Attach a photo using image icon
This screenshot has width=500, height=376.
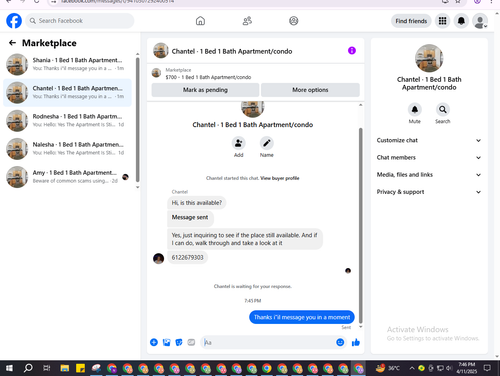166,342
